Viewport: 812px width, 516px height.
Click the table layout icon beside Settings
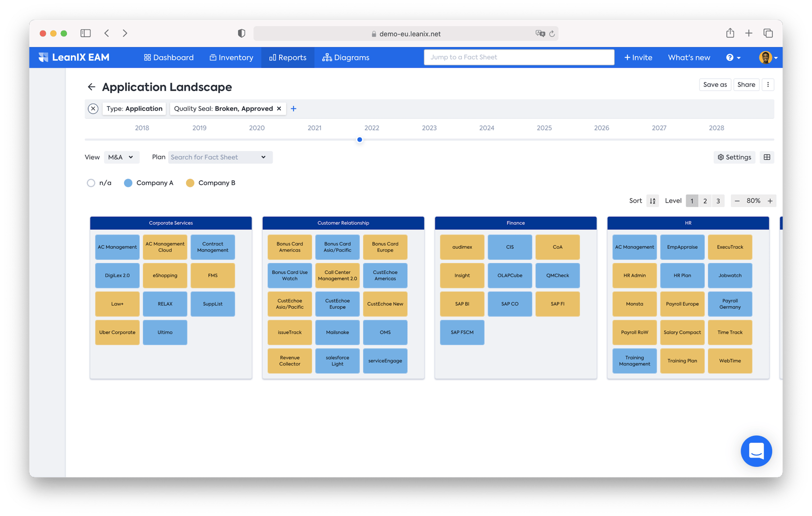click(767, 157)
